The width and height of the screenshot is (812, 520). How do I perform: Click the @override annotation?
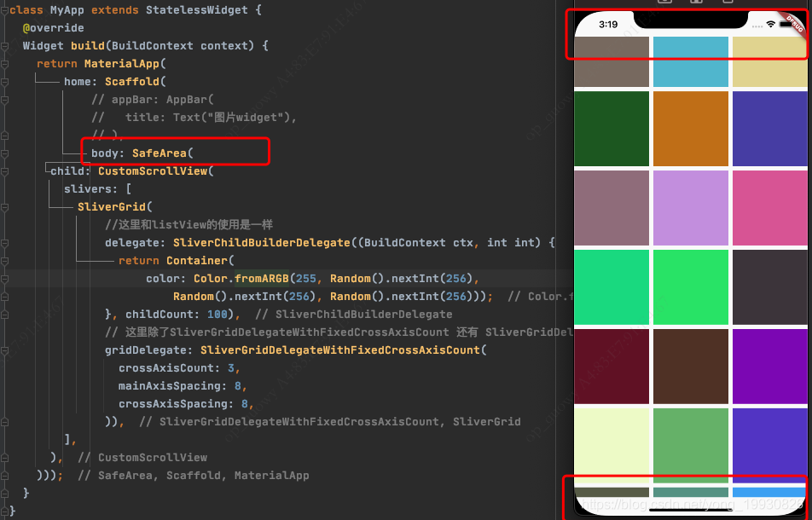pos(54,28)
